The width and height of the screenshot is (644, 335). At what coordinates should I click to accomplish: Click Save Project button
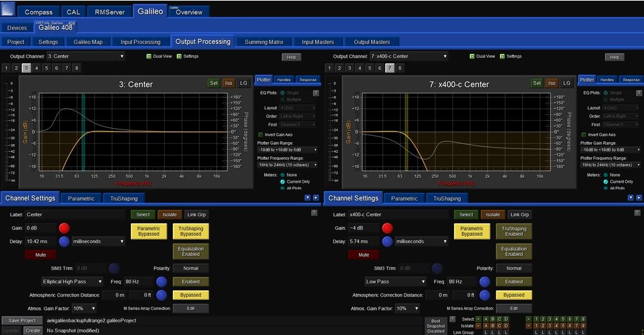pyautogui.click(x=22, y=321)
